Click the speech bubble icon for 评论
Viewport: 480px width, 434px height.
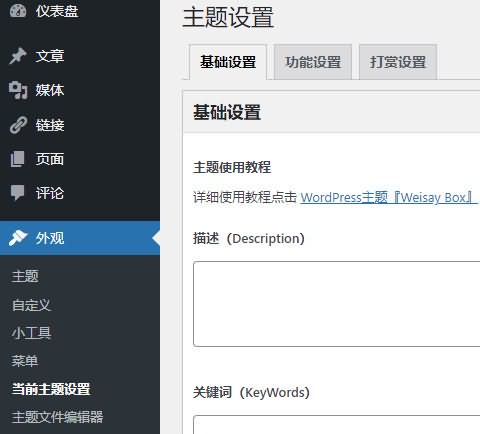pos(18,193)
